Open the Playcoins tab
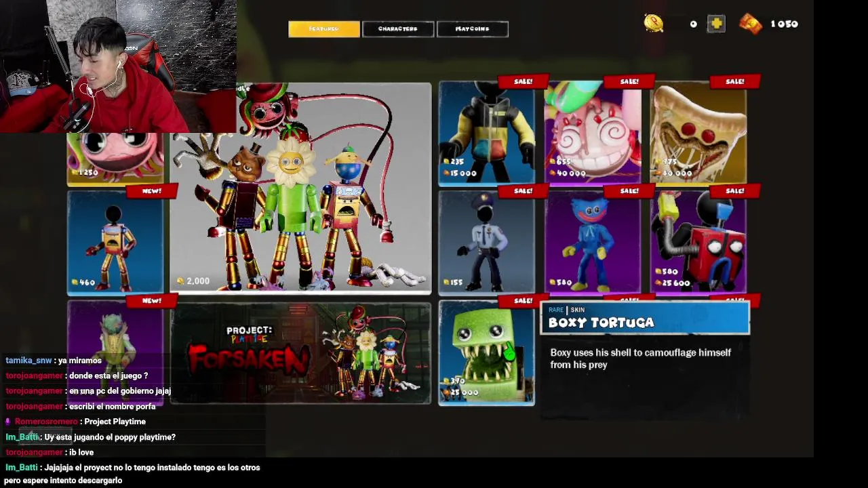Screen dimensions: 868x488 [x=473, y=29]
